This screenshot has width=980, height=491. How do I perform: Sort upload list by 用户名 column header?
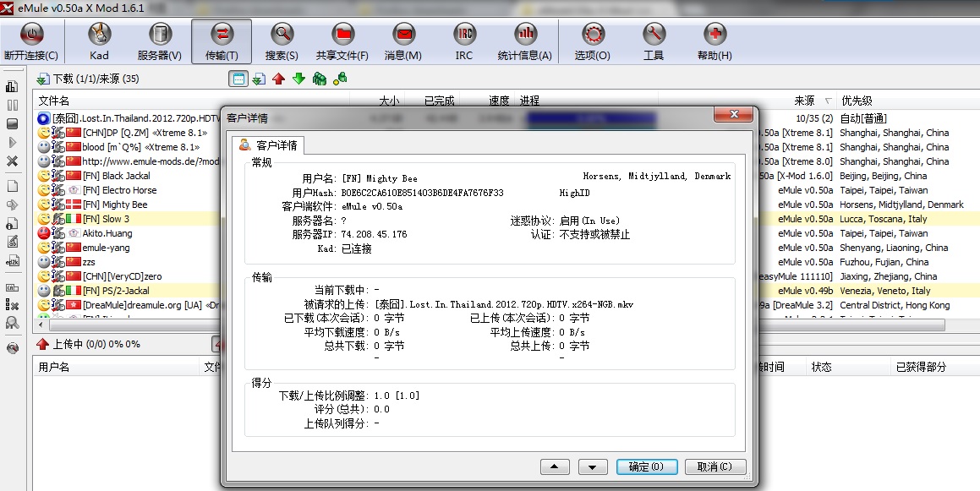[x=54, y=368]
